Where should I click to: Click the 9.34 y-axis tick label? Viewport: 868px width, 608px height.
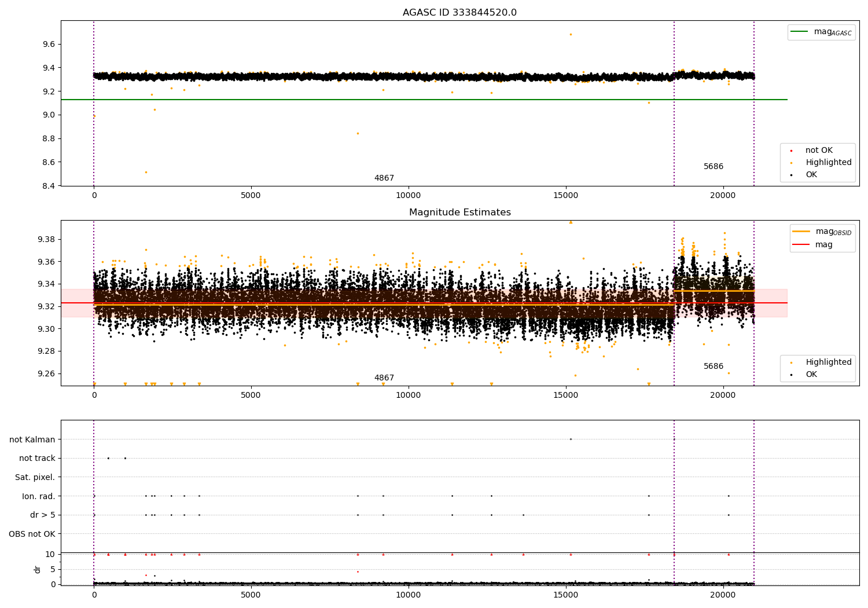(46, 284)
